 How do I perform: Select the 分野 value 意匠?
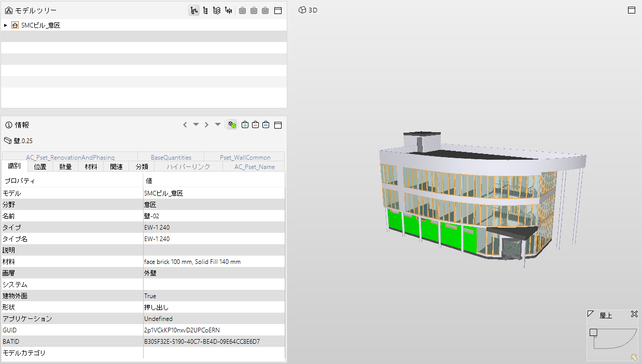[150, 205]
